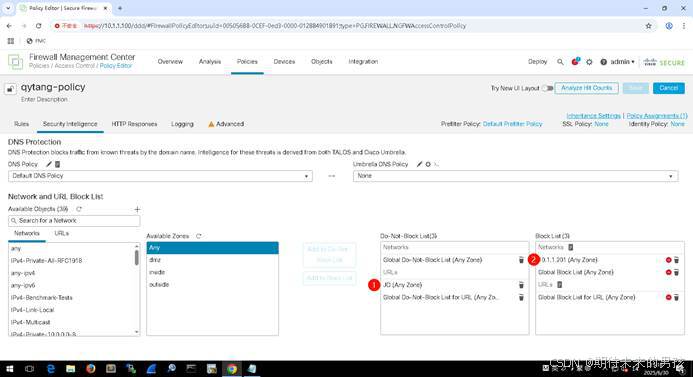693x377 pixels.
Task: Open the browser tab list chevron
Action: (8, 8)
